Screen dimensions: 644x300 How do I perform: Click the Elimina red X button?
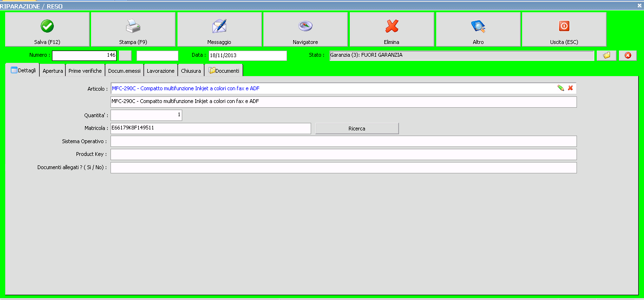pos(392,29)
